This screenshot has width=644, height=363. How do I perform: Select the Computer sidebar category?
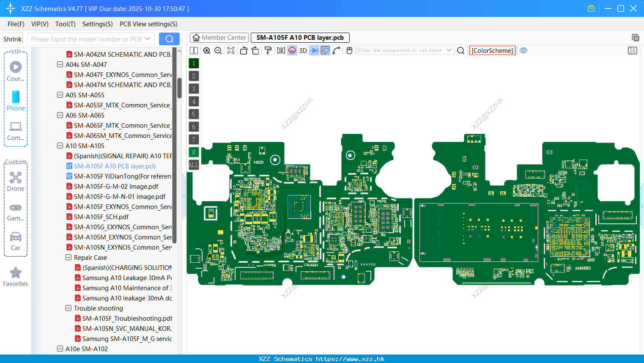pyautogui.click(x=16, y=131)
